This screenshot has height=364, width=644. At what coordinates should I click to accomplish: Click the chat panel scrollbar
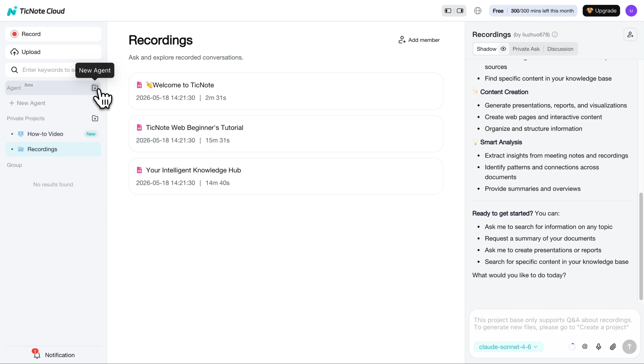tap(641, 246)
